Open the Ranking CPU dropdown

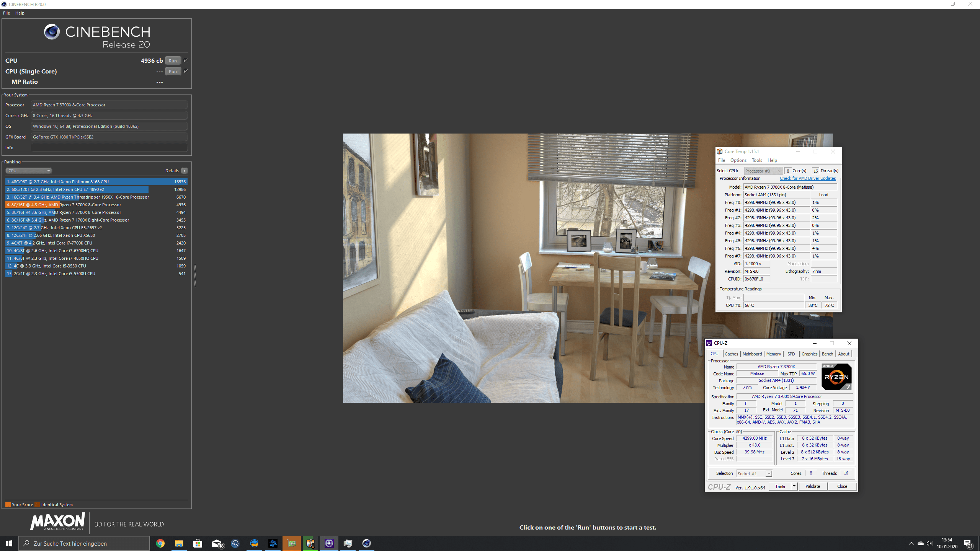point(29,171)
